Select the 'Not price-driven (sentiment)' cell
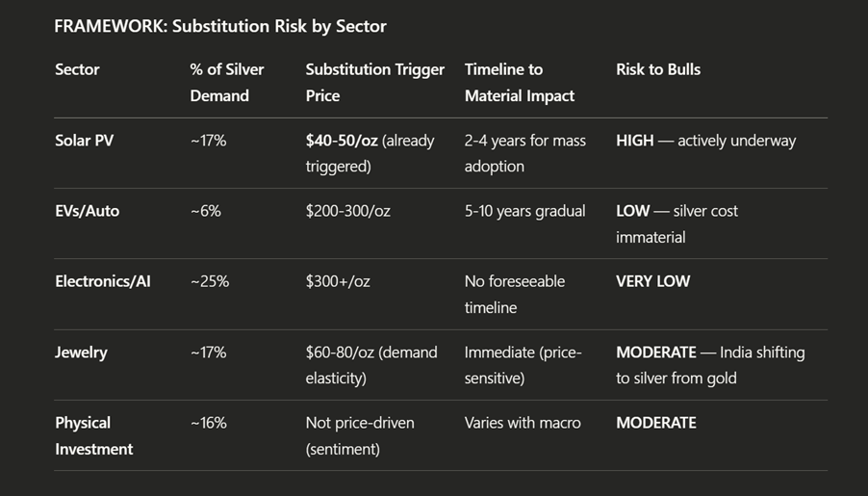The image size is (868, 496). [x=360, y=435]
